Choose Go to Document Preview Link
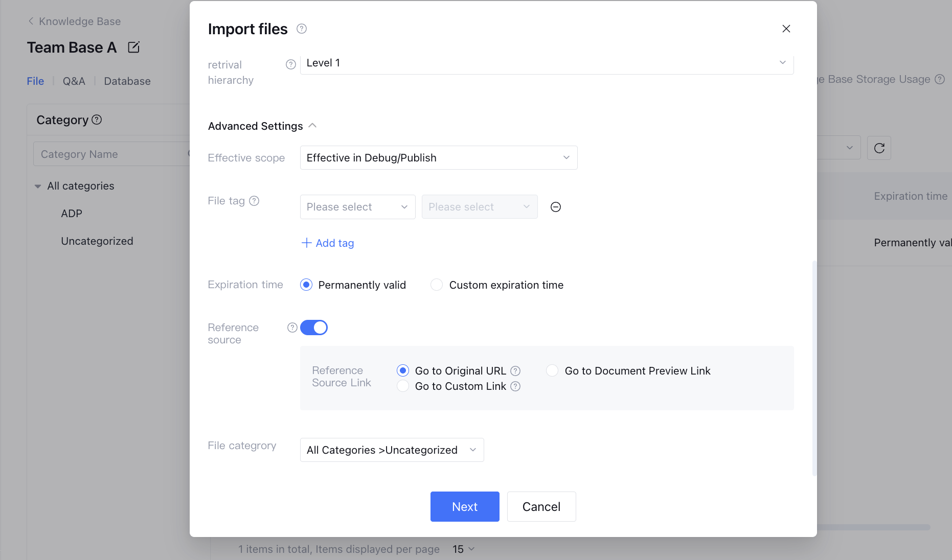The height and width of the screenshot is (560, 952). pos(552,370)
